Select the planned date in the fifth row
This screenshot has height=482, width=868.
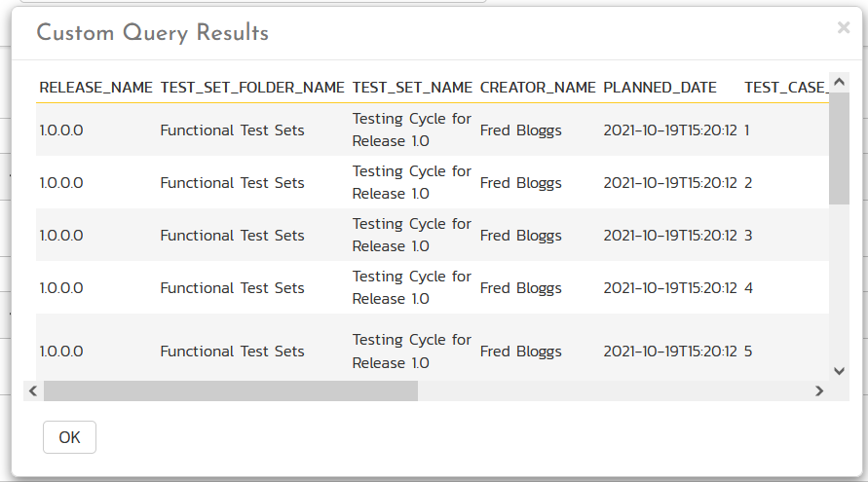pos(669,352)
